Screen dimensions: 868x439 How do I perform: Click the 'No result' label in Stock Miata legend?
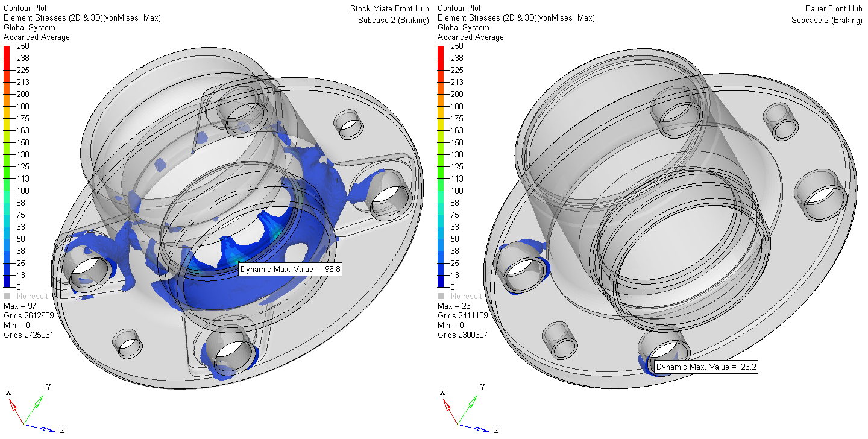(x=32, y=297)
